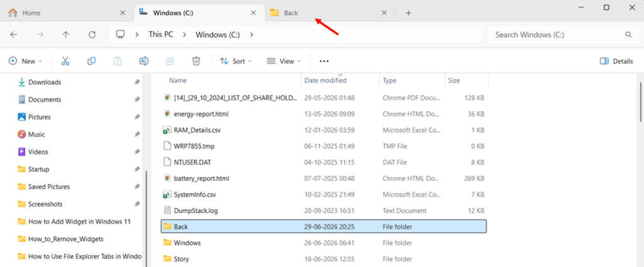This screenshot has width=644, height=267.
Task: Select the battery_report.html file
Action: (324, 178)
